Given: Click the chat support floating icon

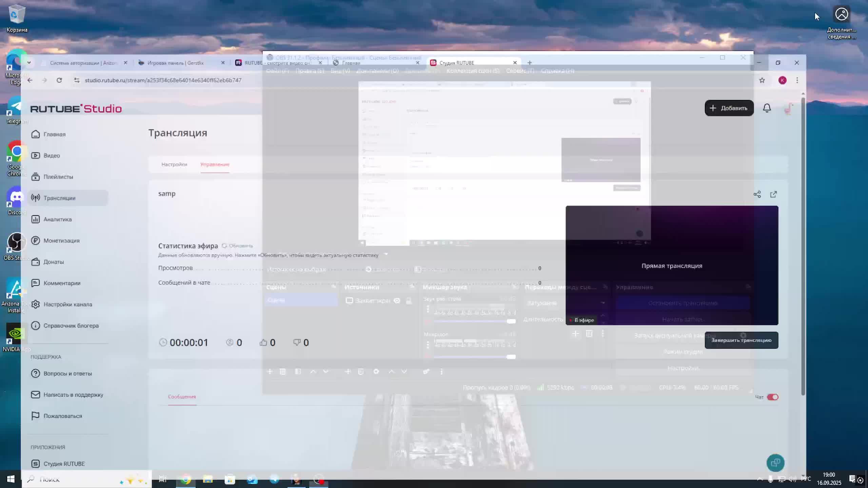Looking at the screenshot, I should [x=775, y=463].
